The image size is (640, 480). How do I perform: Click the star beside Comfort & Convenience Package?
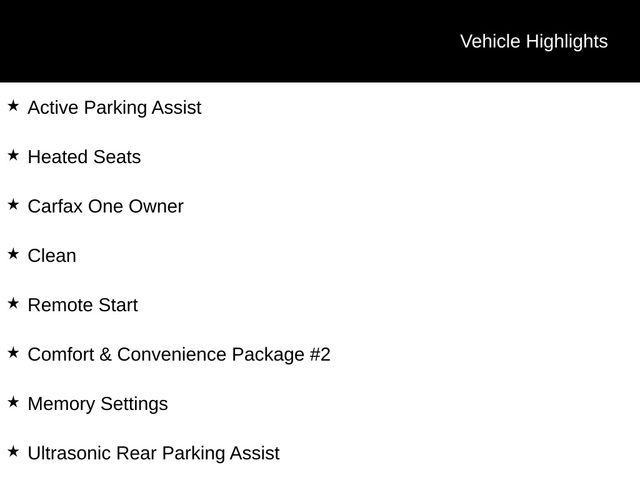13,352
